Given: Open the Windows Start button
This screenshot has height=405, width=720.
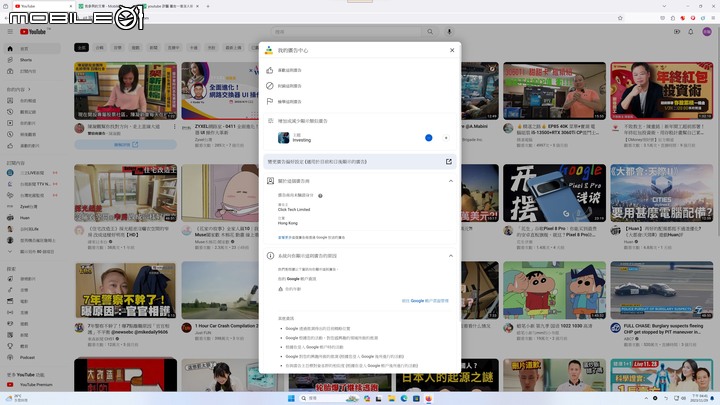Looking at the screenshot, I should pos(291,398).
